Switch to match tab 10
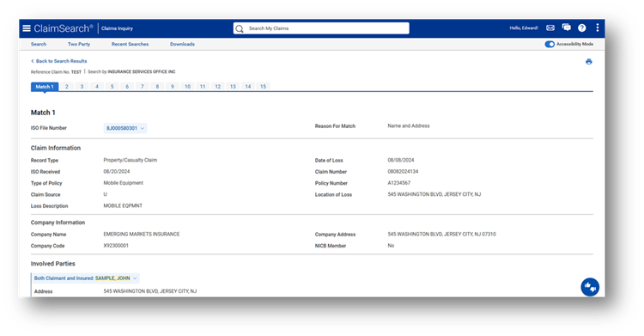The height and width of the screenshot is (336, 644). coord(187,87)
